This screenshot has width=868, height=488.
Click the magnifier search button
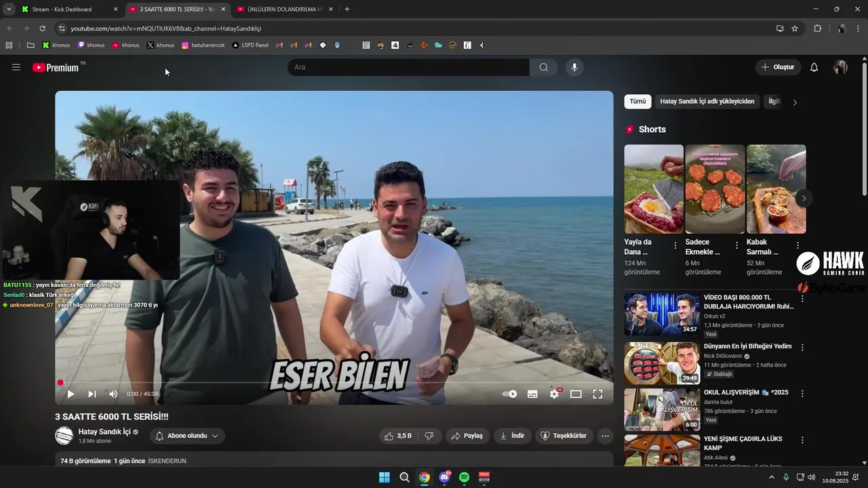pos(544,67)
